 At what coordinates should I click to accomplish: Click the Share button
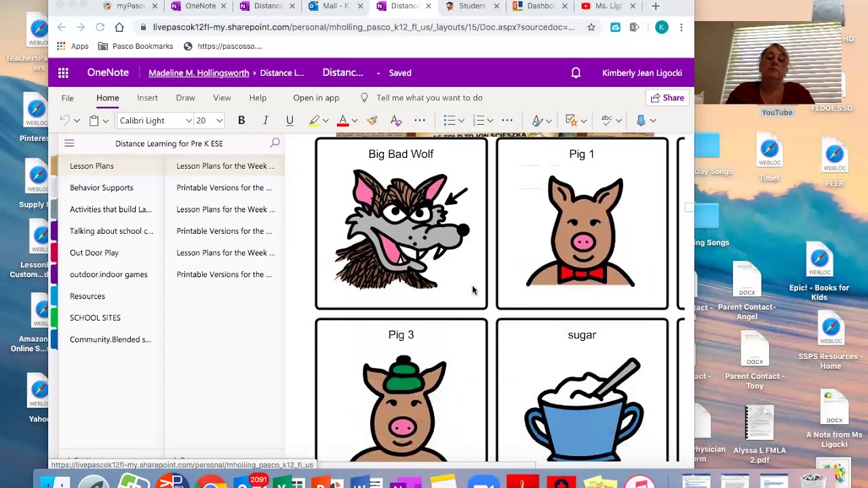click(667, 98)
